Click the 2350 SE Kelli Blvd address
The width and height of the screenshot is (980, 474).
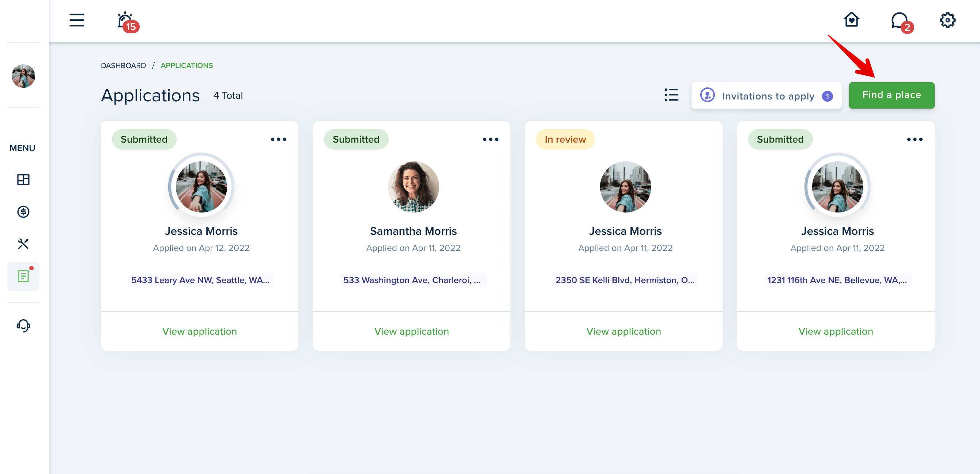(625, 280)
